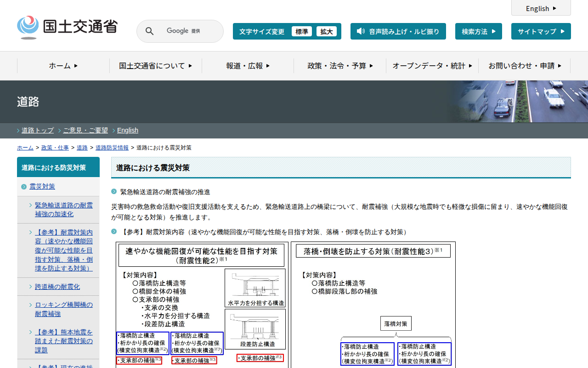
Task: Open 検索方法 page
Action: click(x=479, y=31)
